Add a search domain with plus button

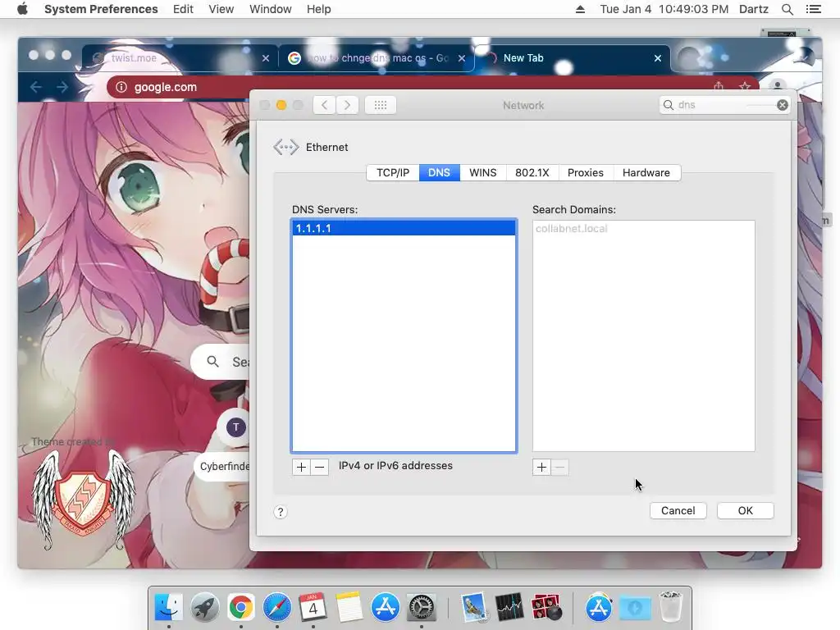[541, 467]
